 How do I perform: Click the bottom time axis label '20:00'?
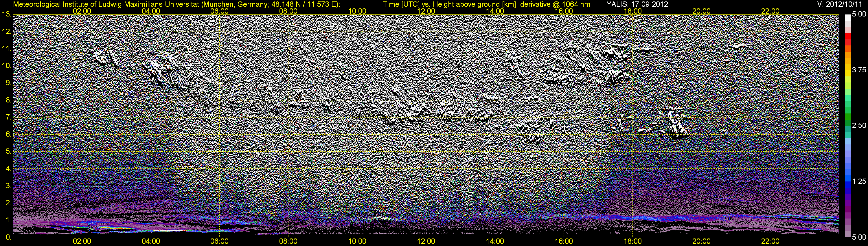702,242
